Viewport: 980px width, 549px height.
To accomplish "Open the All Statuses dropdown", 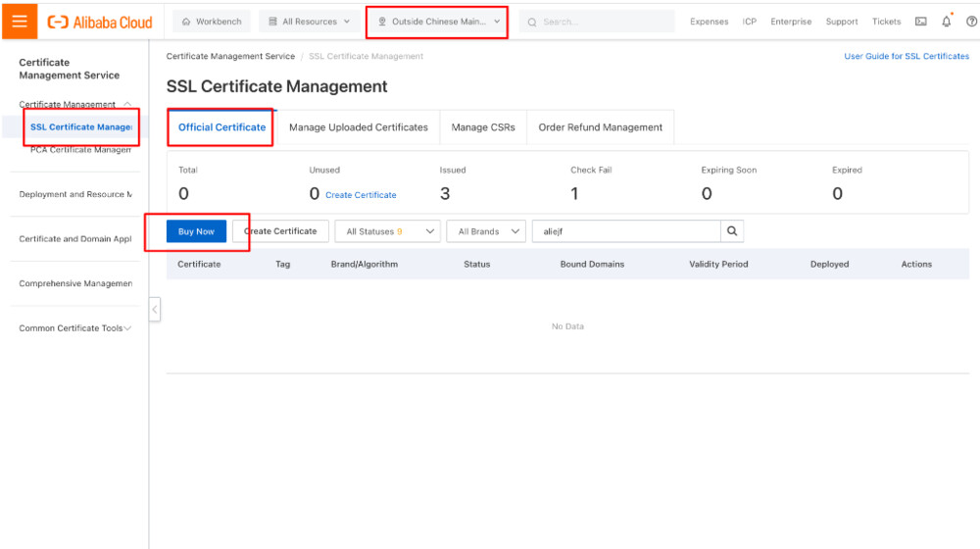I will pyautogui.click(x=387, y=231).
